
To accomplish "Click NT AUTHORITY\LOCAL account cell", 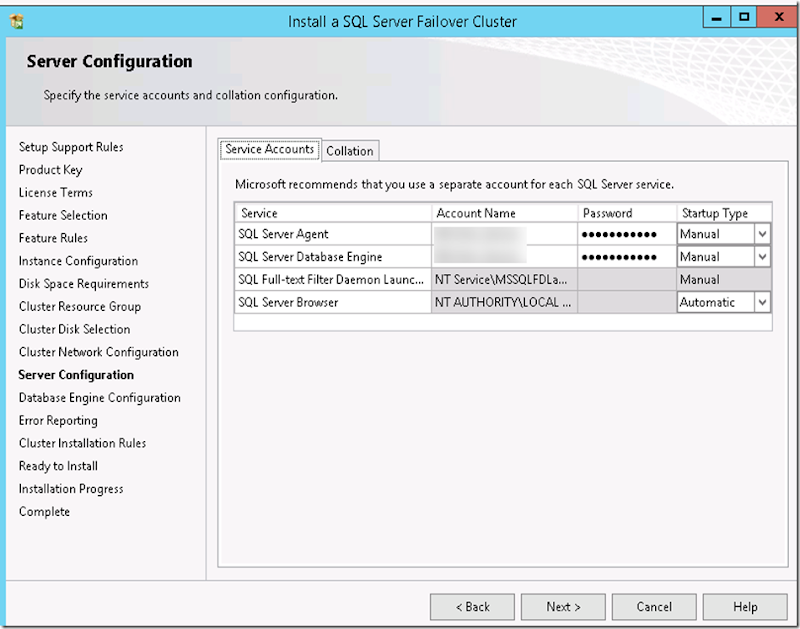I will tap(505, 303).
